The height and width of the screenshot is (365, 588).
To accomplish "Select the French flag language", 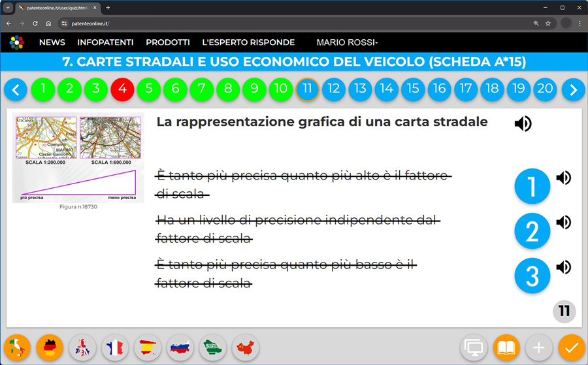I will (115, 347).
